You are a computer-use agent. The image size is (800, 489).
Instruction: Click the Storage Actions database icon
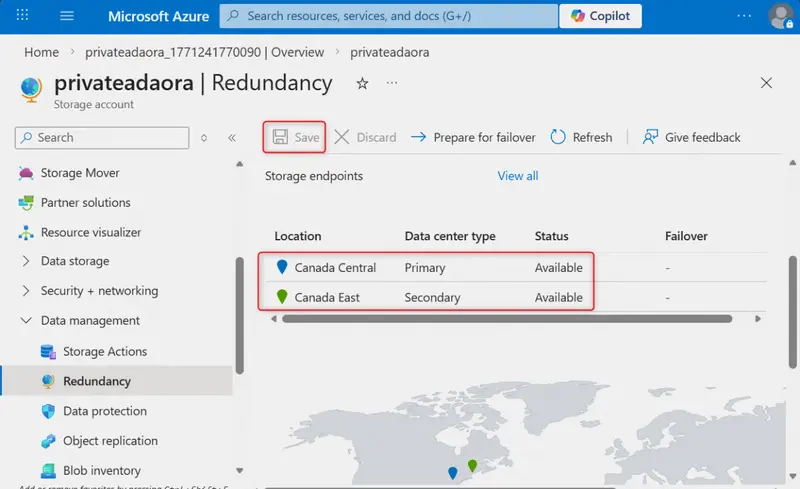tap(48, 352)
